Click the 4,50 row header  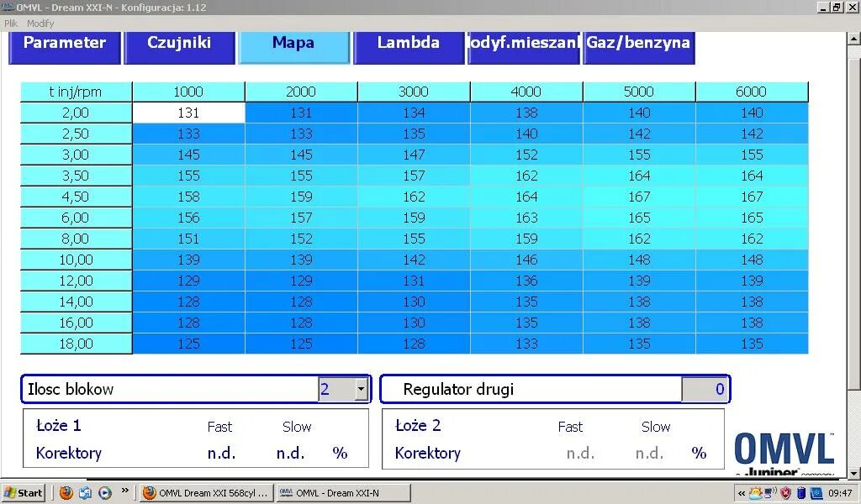coord(76,197)
